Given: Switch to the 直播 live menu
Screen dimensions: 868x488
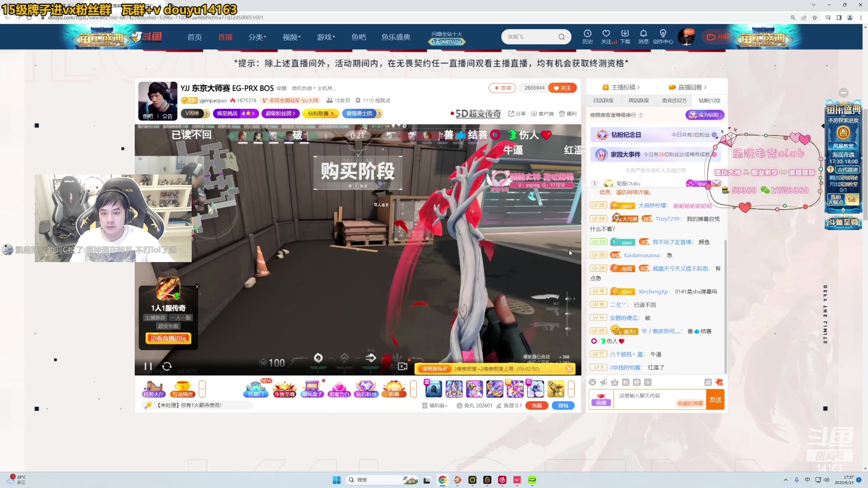Looking at the screenshot, I should click(225, 37).
